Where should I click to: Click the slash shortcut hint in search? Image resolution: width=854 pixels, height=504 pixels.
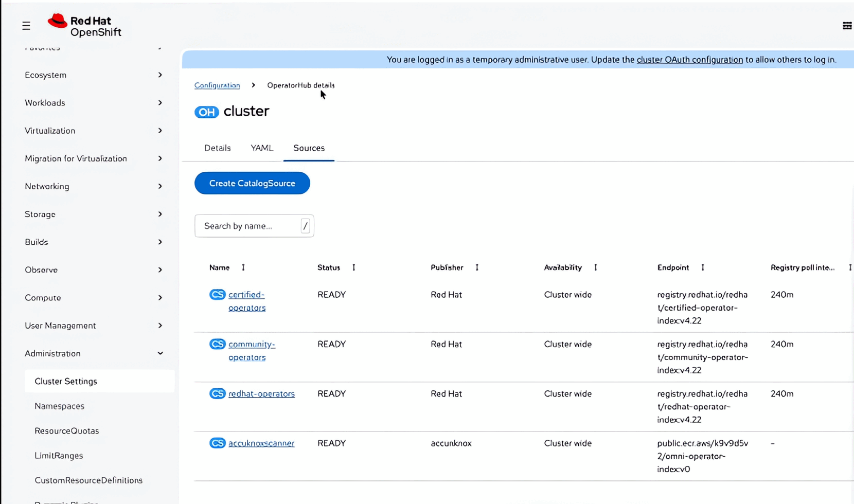pos(305,226)
